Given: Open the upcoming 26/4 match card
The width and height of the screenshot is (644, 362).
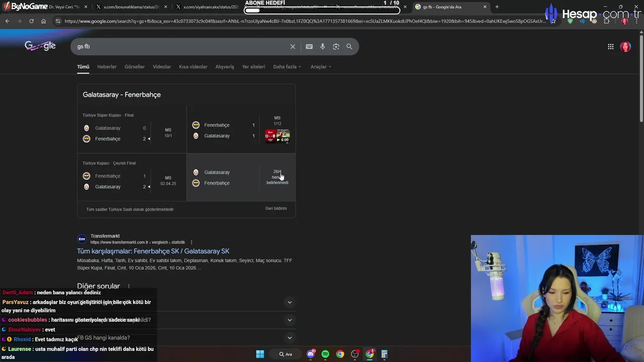Looking at the screenshot, I should [x=241, y=177].
